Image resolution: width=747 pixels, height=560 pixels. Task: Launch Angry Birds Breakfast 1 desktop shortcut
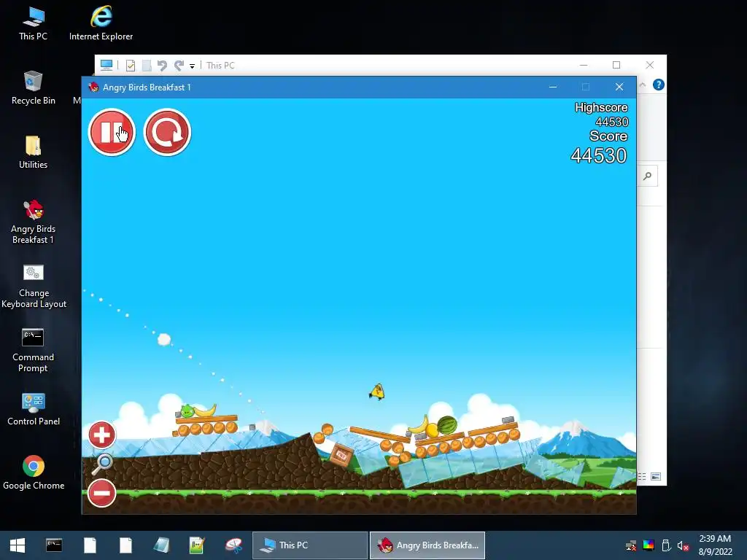pyautogui.click(x=33, y=222)
